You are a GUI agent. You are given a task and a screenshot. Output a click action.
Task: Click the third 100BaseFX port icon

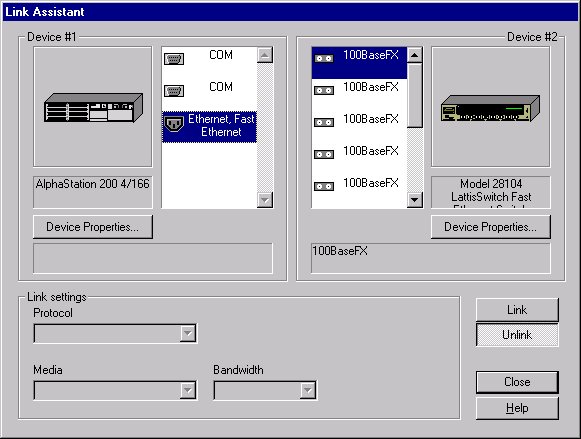pos(324,122)
